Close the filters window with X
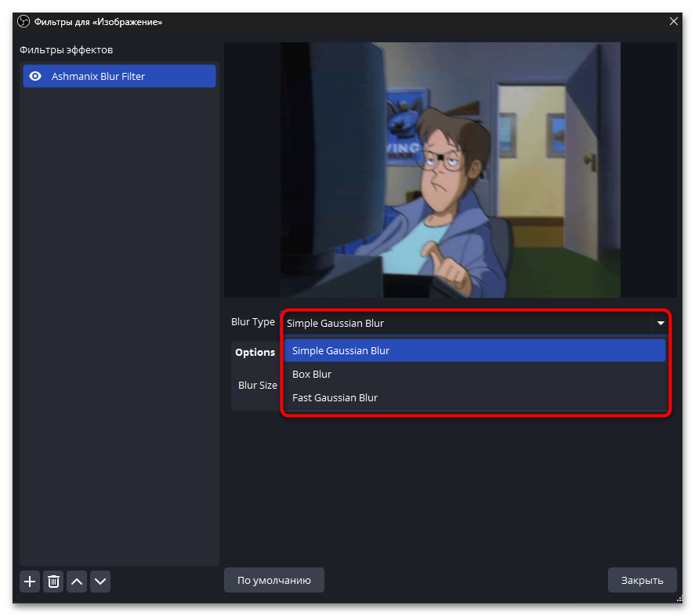 coord(673,21)
